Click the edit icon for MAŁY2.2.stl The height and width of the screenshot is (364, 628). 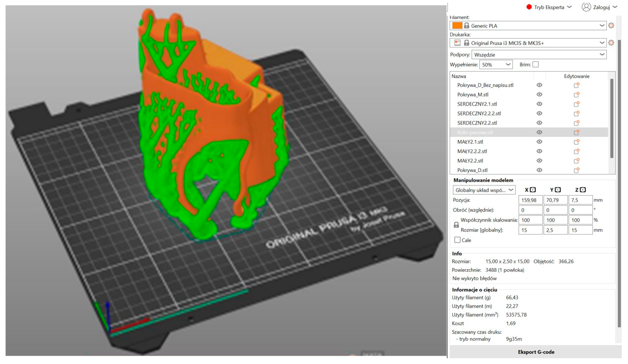pos(576,161)
